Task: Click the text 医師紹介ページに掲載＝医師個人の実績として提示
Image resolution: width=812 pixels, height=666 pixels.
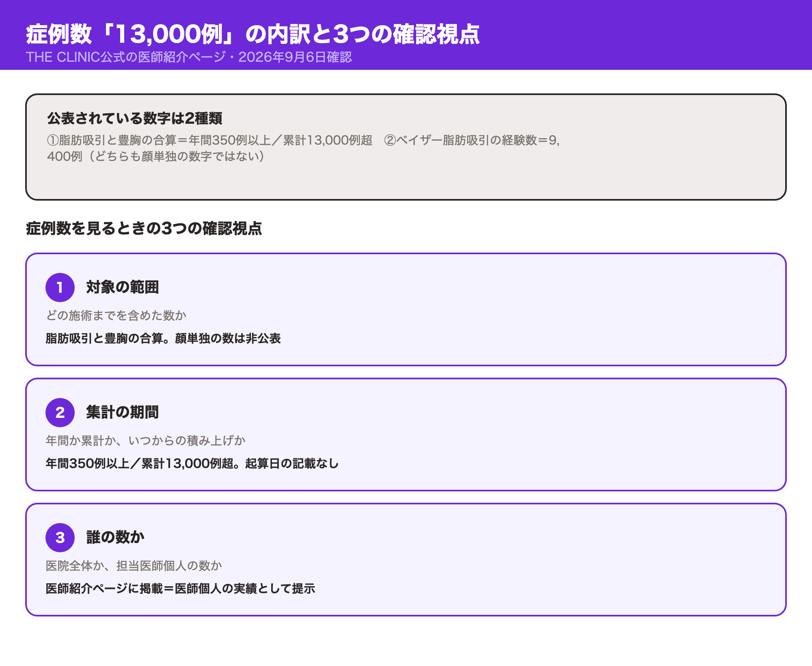Action: (180, 588)
